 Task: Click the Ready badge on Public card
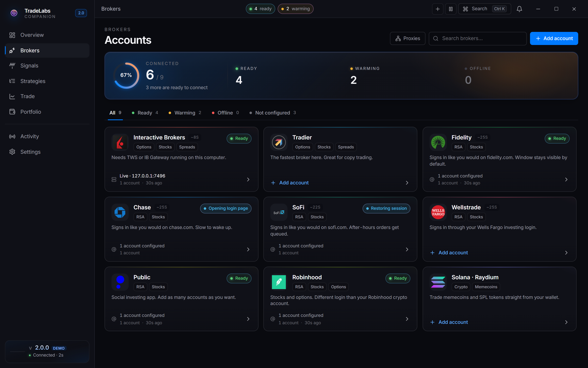pyautogui.click(x=239, y=278)
